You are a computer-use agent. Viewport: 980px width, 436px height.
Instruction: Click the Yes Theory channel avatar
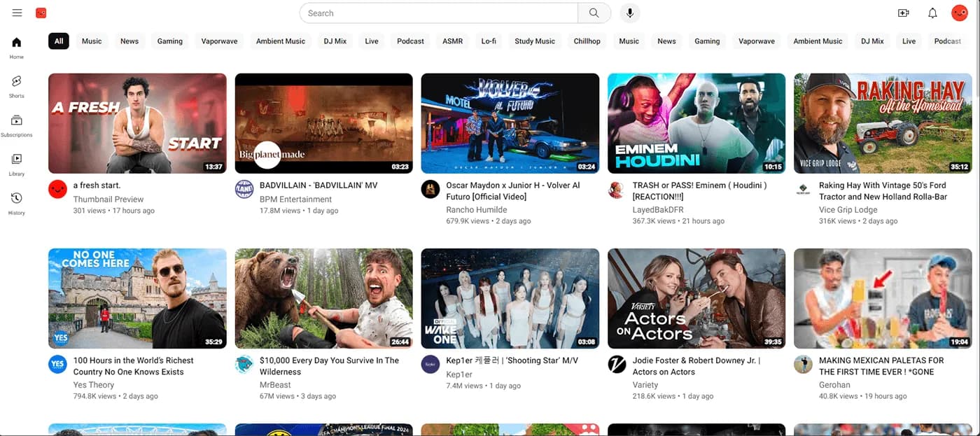[x=57, y=364]
